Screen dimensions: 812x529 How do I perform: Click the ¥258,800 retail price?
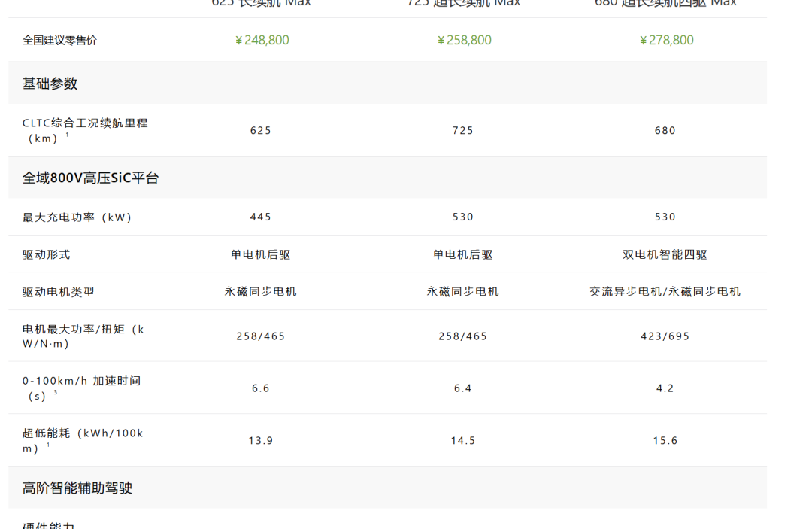464,40
